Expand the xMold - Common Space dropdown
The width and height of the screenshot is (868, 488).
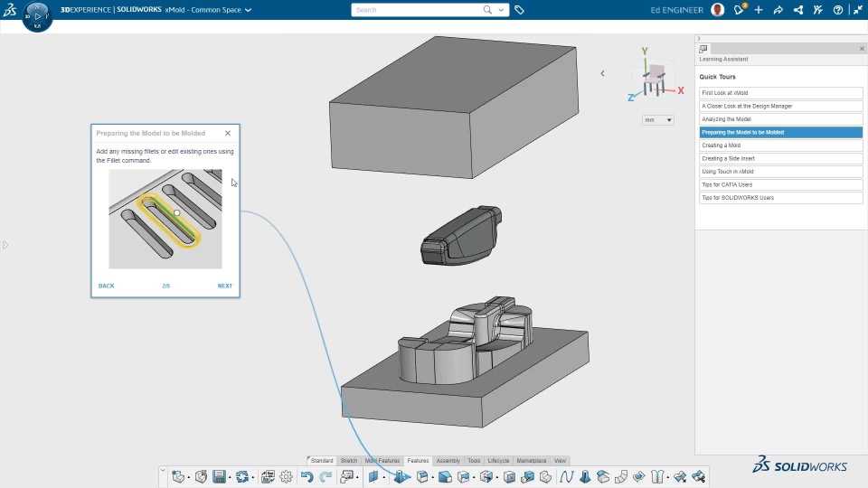(x=248, y=10)
